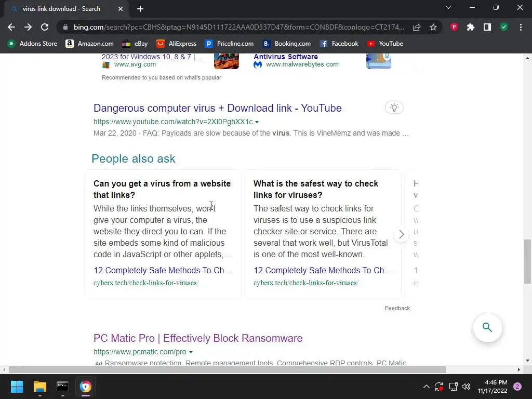Show next People also ask card

[402, 234]
